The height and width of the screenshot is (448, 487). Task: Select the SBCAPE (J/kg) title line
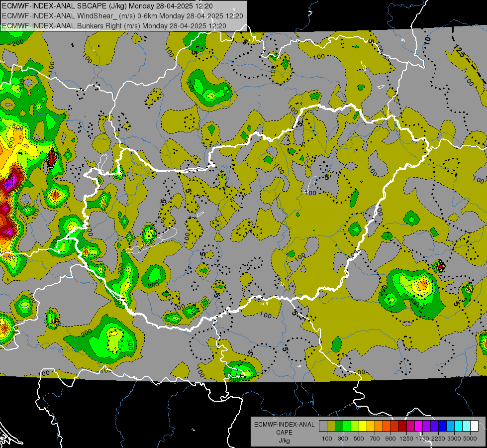coord(107,6)
